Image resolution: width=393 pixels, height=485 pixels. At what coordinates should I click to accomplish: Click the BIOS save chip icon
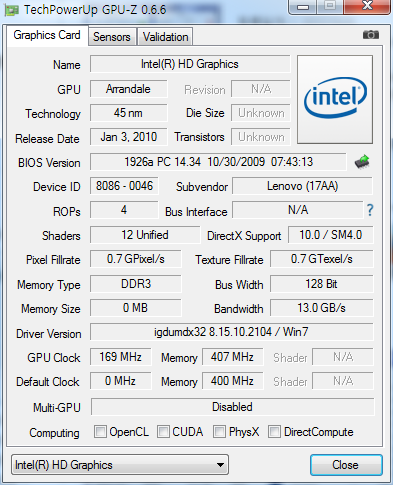[362, 162]
